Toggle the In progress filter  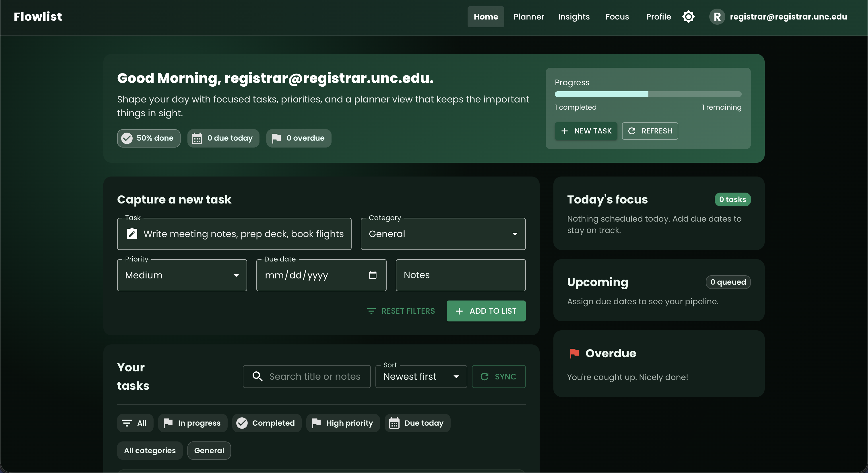click(192, 423)
